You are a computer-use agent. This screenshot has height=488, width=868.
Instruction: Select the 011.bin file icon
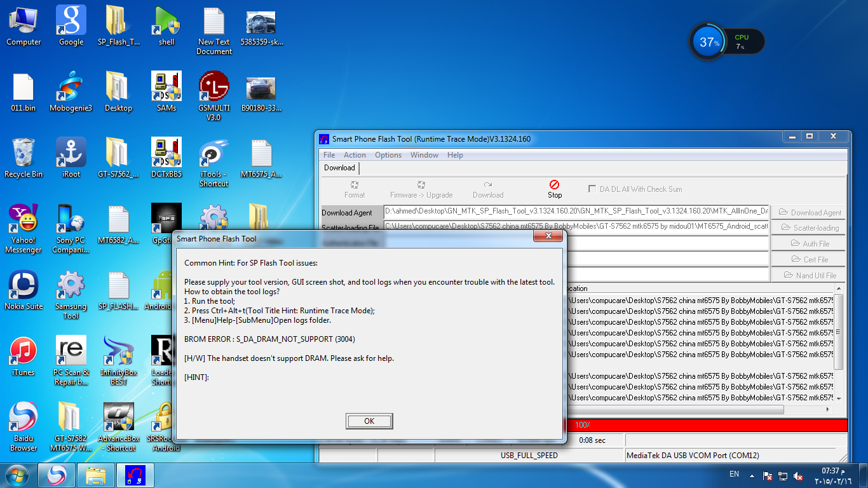click(24, 92)
